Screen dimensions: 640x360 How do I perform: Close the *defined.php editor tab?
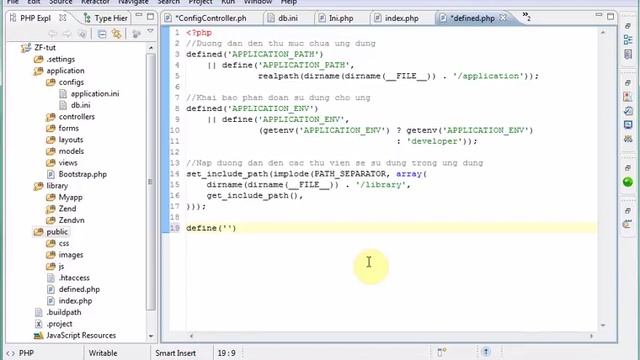pyautogui.click(x=503, y=18)
